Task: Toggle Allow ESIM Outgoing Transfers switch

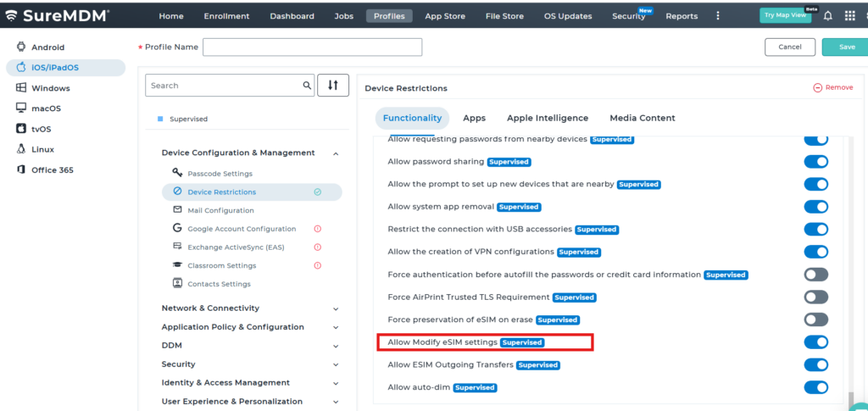Action: tap(816, 365)
